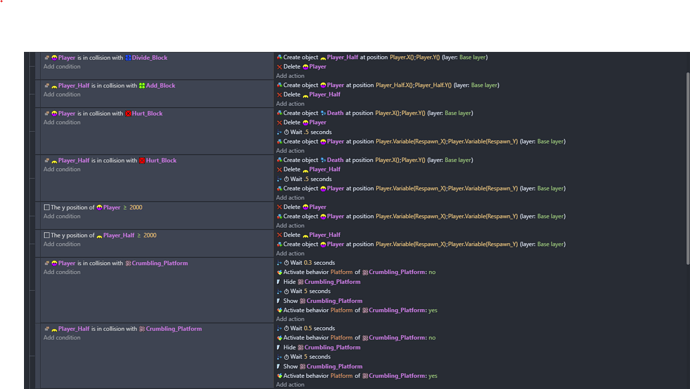Click clock icon of Wait 0.5 seconds action

[286, 329]
